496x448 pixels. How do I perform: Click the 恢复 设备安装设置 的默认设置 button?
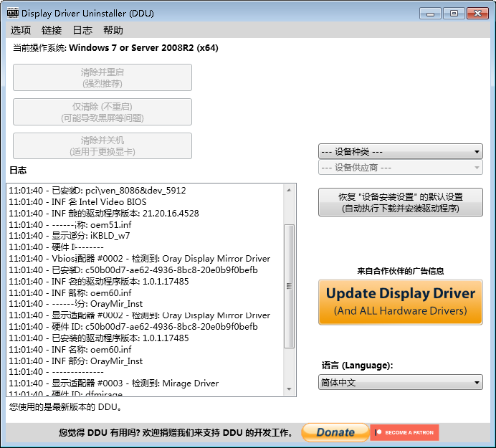[x=401, y=203]
